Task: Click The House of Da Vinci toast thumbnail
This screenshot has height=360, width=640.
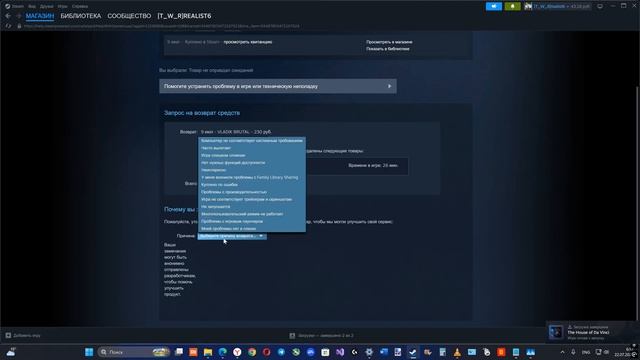Action: [x=556, y=332]
